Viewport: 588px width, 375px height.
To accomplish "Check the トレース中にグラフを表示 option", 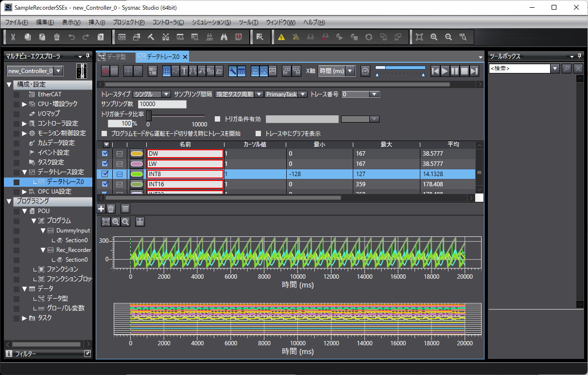I will (259, 133).
